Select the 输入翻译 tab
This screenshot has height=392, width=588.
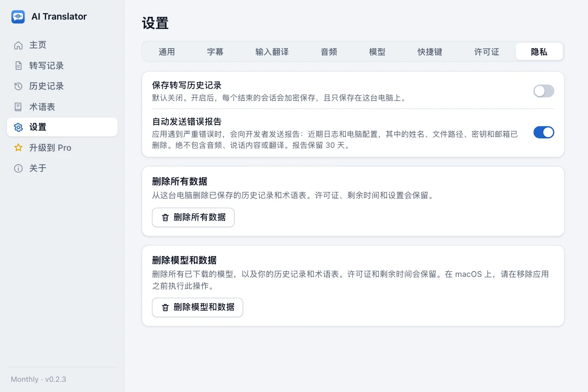[272, 52]
